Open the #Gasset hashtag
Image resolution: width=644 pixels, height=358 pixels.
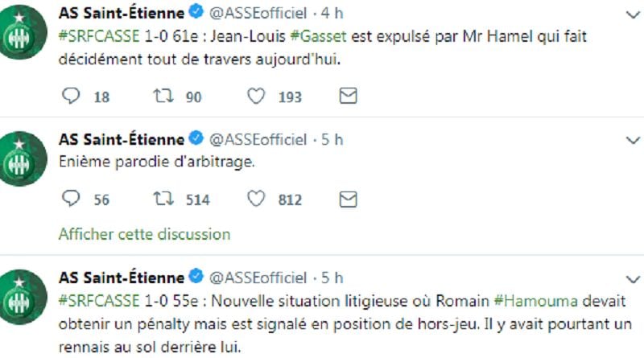(318, 36)
